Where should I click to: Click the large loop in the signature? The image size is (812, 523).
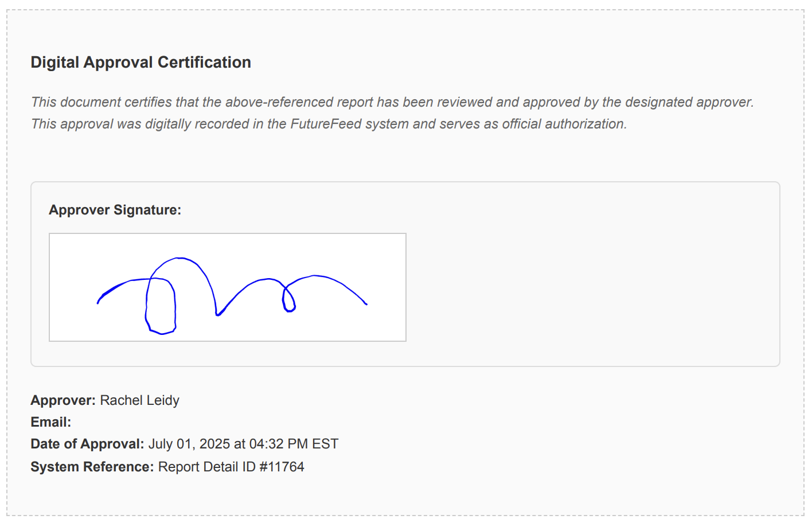click(x=161, y=306)
